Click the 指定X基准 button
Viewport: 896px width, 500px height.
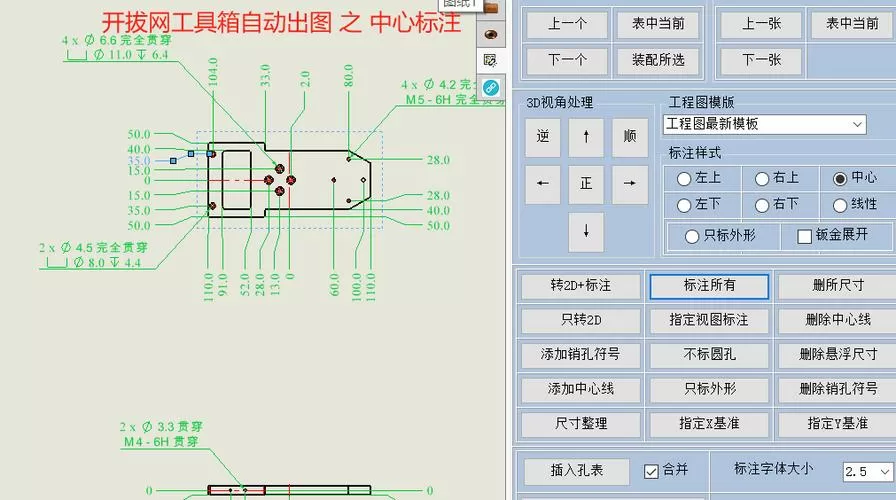point(709,424)
